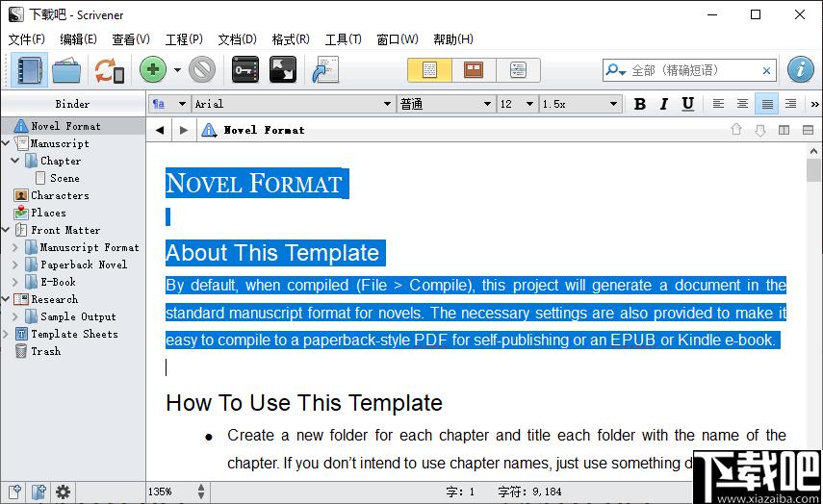Show more format bar items chevron

[x=814, y=104]
